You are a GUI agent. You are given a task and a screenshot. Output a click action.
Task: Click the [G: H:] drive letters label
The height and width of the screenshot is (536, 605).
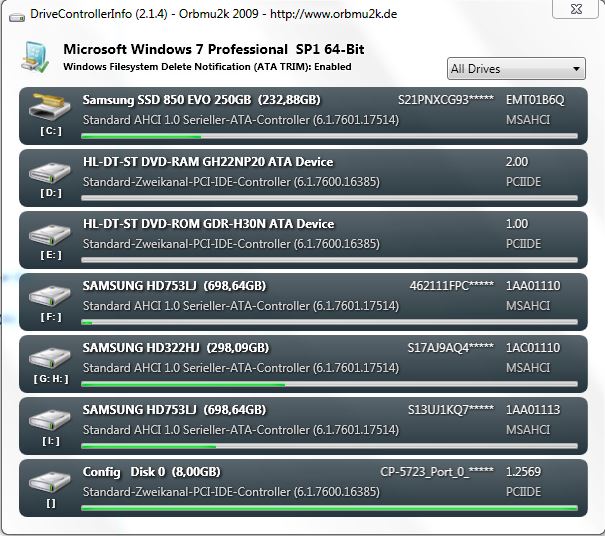tap(51, 379)
